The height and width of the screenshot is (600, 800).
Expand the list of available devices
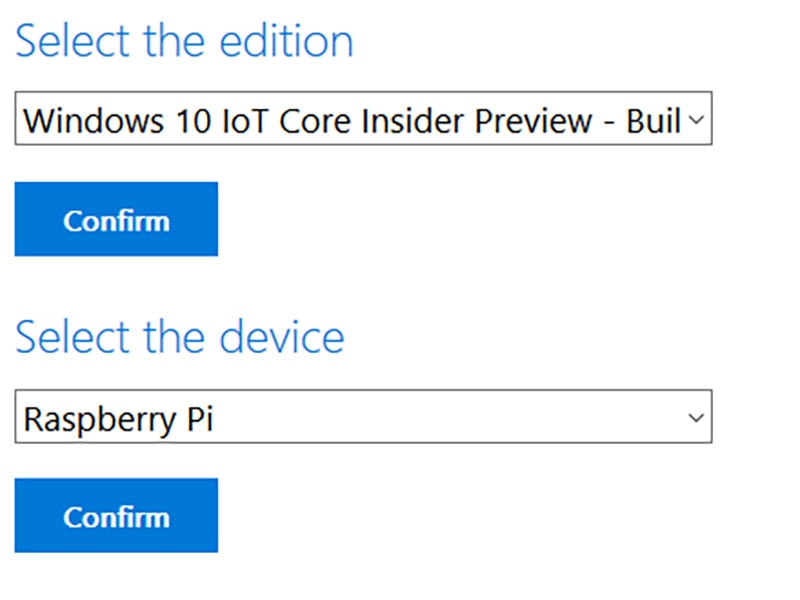(363, 417)
